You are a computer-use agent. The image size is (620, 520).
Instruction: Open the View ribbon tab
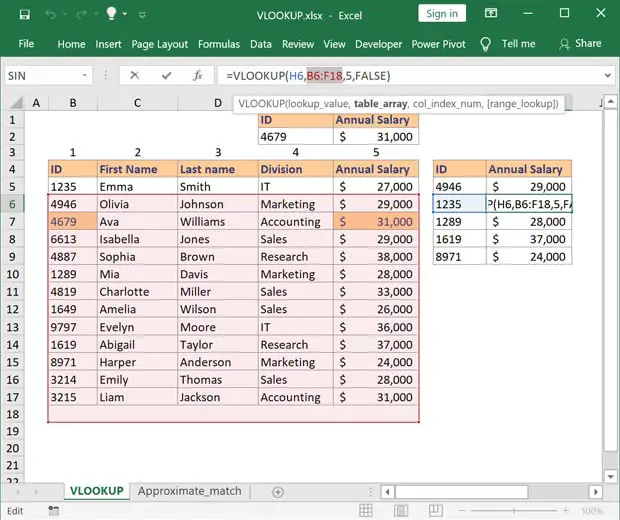[334, 44]
